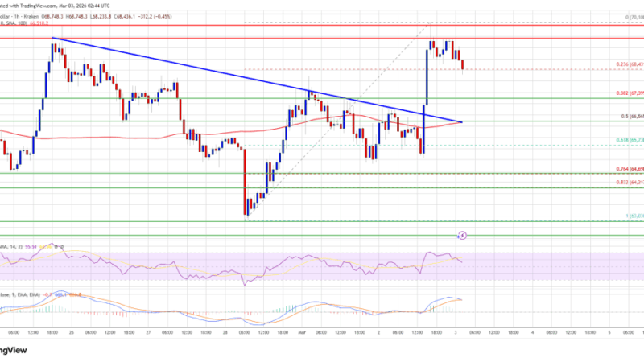Image resolution: width=644 pixels, height=362 pixels.
Task: Click the 0.236 Fibonacci level label
Action: pos(617,65)
